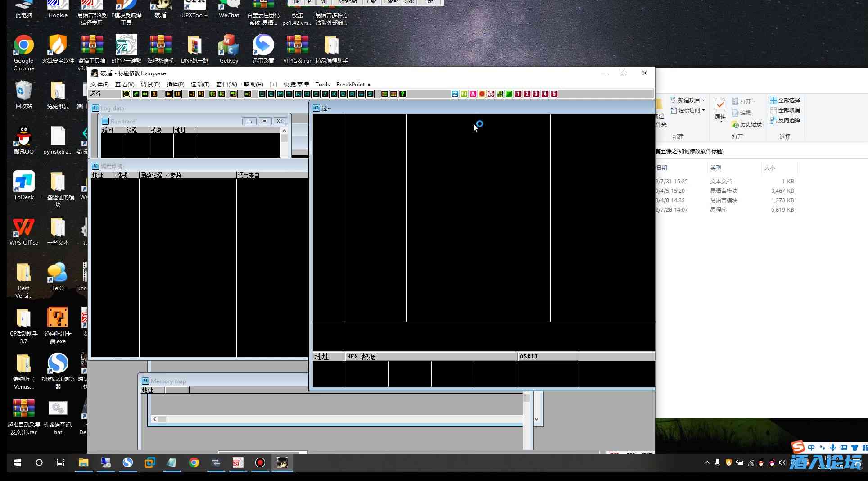The width and height of the screenshot is (868, 481).
Task: Click the red number 5 toolbar button
Action: pos(554,94)
